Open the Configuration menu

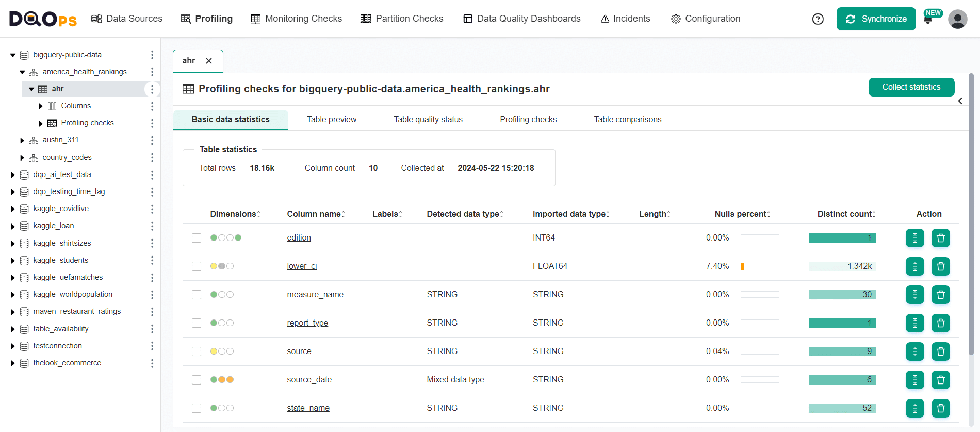tap(706, 19)
